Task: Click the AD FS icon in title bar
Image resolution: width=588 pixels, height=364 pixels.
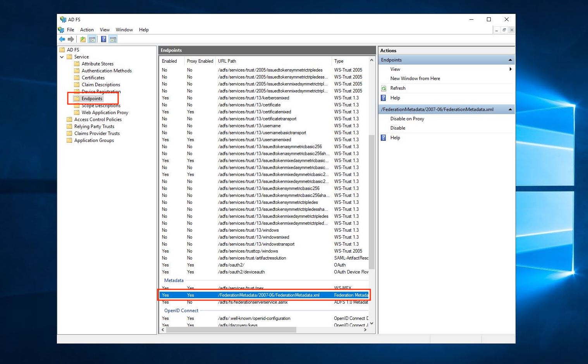Action: 62,19
